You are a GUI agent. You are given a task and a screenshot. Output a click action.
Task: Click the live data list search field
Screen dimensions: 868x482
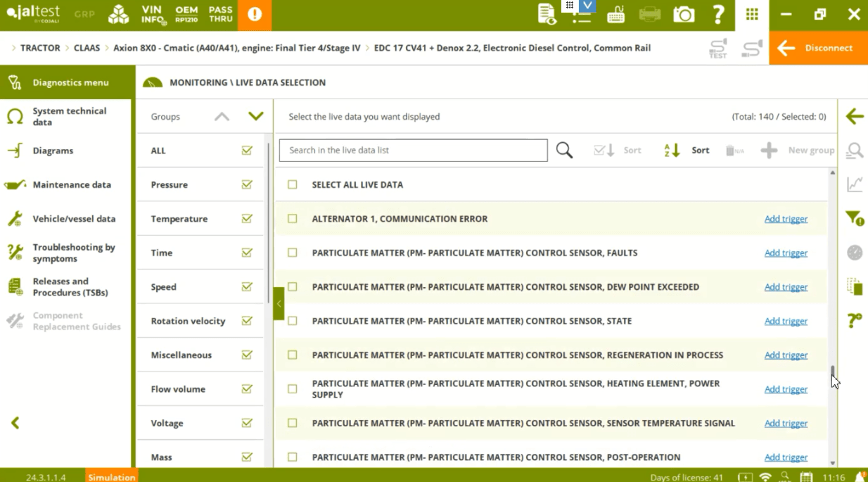(x=413, y=150)
